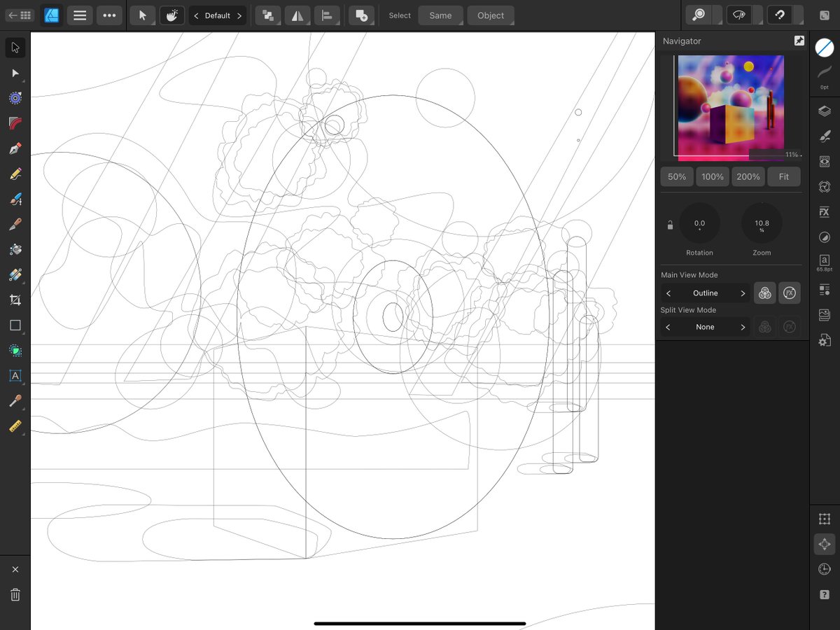Click the Same selection button

point(440,15)
